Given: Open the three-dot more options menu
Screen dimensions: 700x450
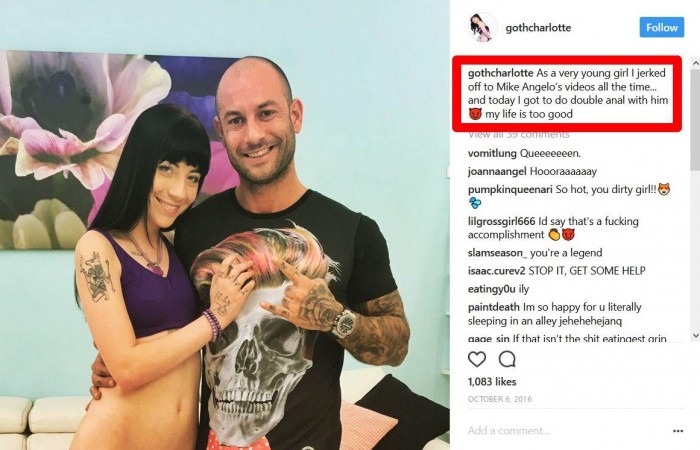Looking at the screenshot, I should (678, 431).
